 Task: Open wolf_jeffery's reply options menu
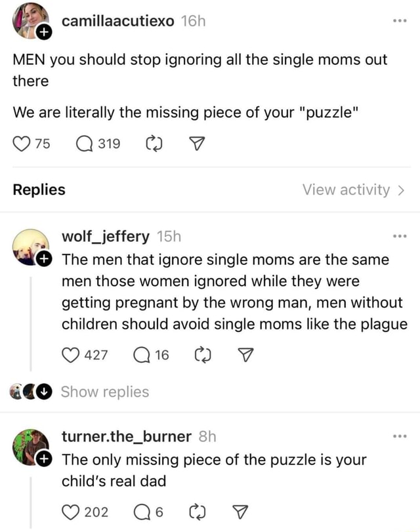(x=400, y=236)
